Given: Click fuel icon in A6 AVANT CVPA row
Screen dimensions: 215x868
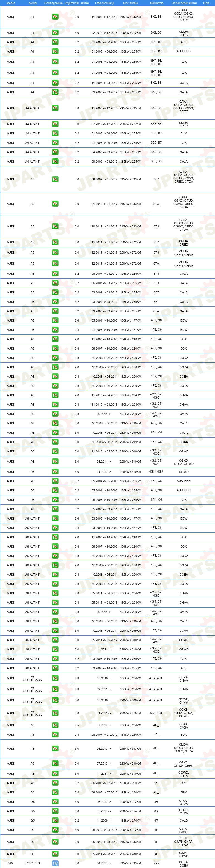Looking at the screenshot, I should [x=55, y=612].
